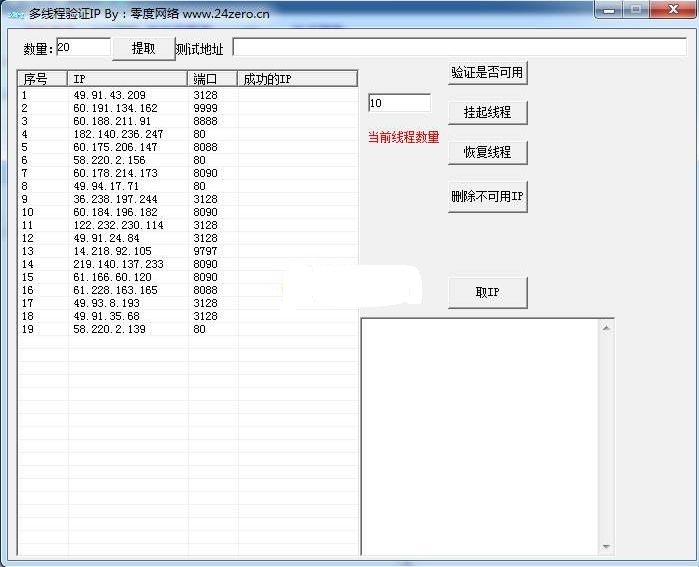Click the 验证是否可用 button

click(x=487, y=72)
